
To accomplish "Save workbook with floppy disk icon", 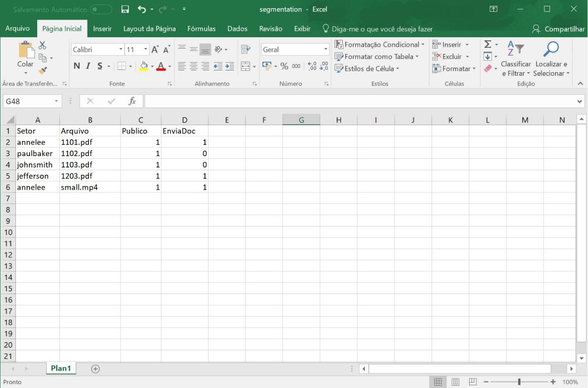I will tap(125, 9).
